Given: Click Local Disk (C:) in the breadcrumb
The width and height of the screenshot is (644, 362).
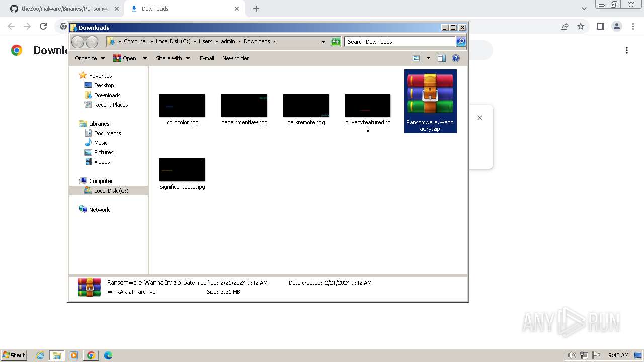Looking at the screenshot, I should click(x=173, y=42).
